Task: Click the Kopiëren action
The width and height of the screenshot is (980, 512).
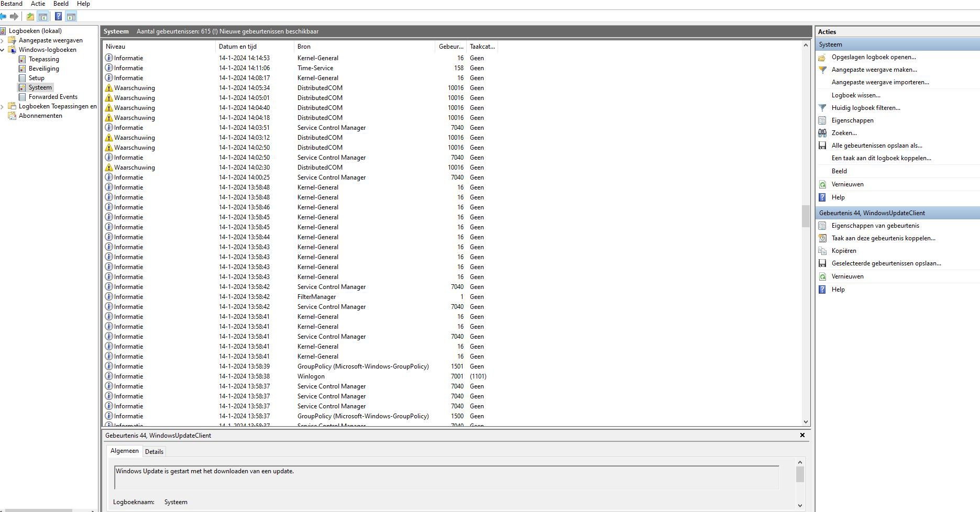Action: 844,251
